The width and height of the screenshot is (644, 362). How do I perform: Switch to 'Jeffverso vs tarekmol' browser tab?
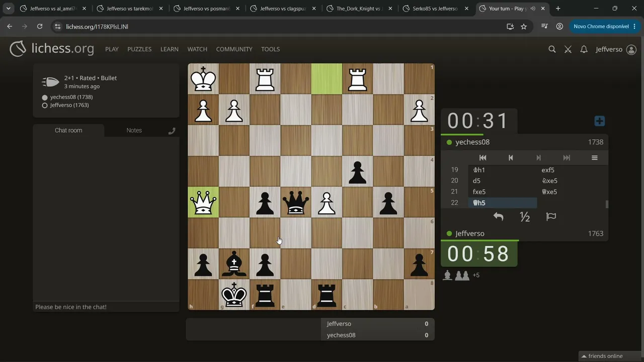click(x=130, y=9)
